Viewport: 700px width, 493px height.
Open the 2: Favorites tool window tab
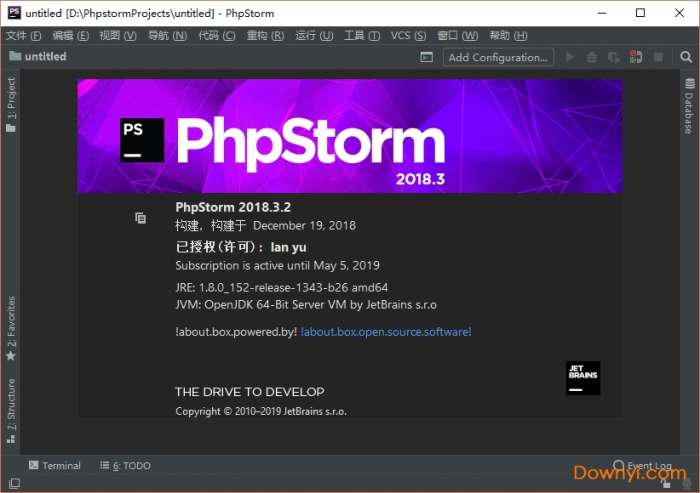tap(11, 328)
